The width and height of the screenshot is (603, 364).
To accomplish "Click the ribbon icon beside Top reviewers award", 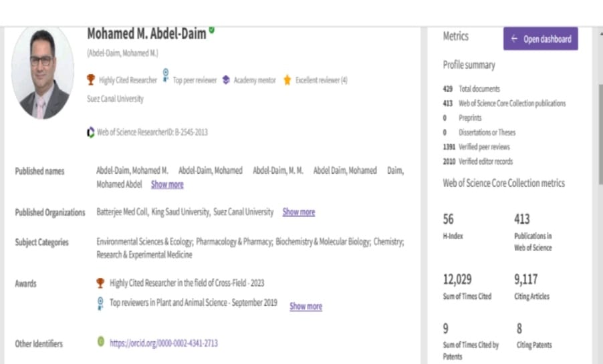I will pyautogui.click(x=100, y=303).
